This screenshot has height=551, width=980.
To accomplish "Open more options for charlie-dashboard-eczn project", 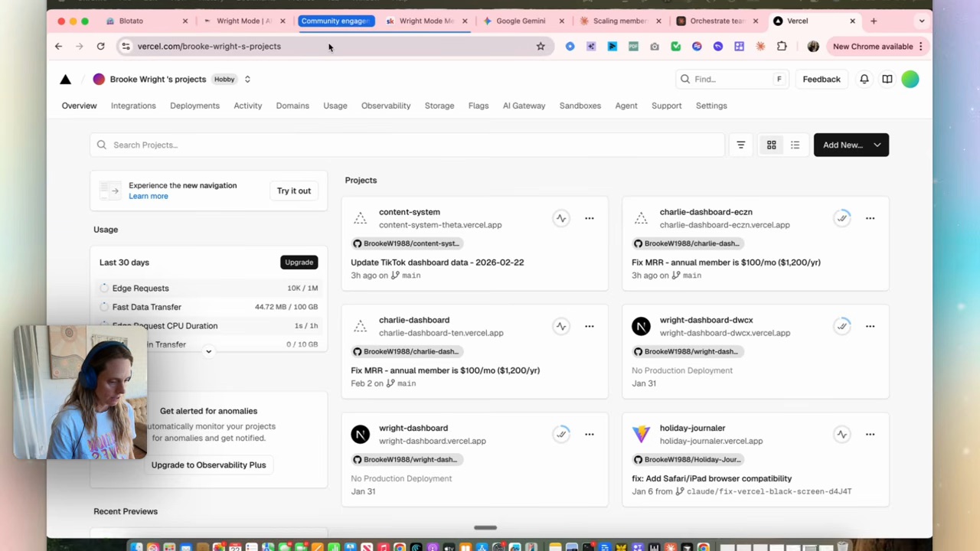I will tap(871, 218).
